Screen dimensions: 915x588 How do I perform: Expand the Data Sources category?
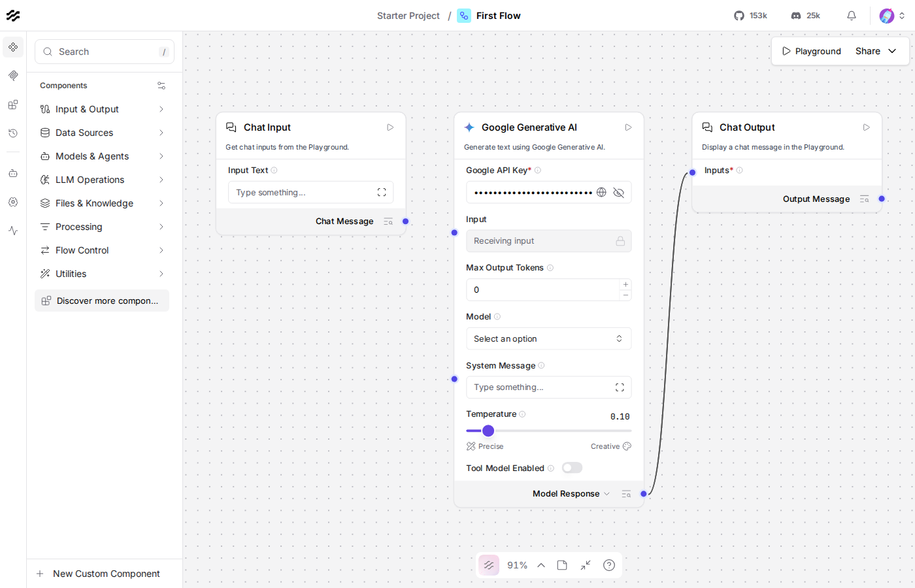click(x=102, y=133)
